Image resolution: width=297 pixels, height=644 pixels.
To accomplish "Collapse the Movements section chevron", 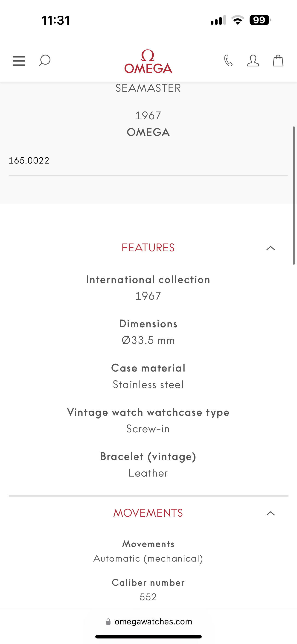I will click(271, 513).
